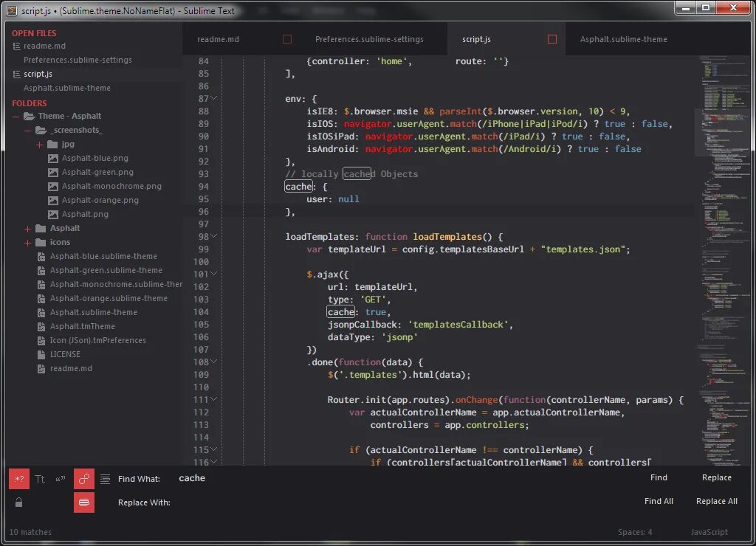Click the preserve case lock icon
756x546 pixels.
coord(18,502)
